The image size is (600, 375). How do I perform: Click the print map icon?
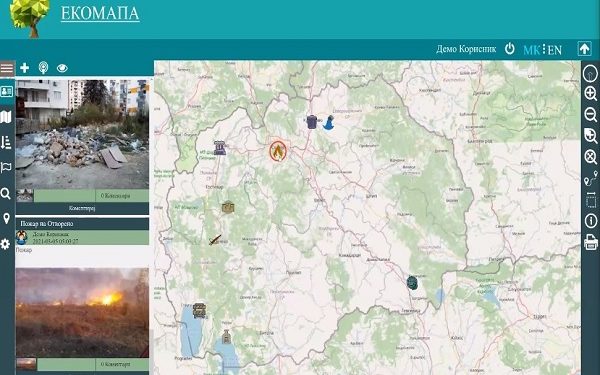(590, 242)
